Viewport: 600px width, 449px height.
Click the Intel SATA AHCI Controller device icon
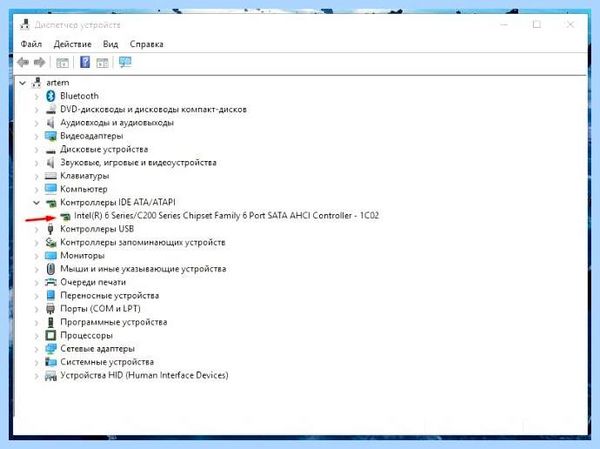coord(65,216)
